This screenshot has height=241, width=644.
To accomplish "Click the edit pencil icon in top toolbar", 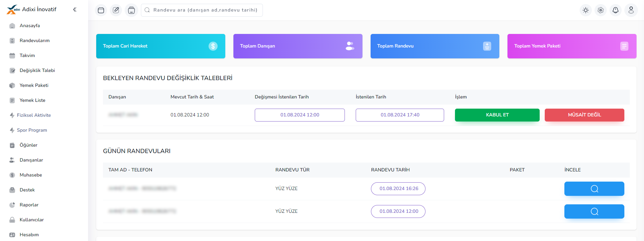I will (x=116, y=10).
